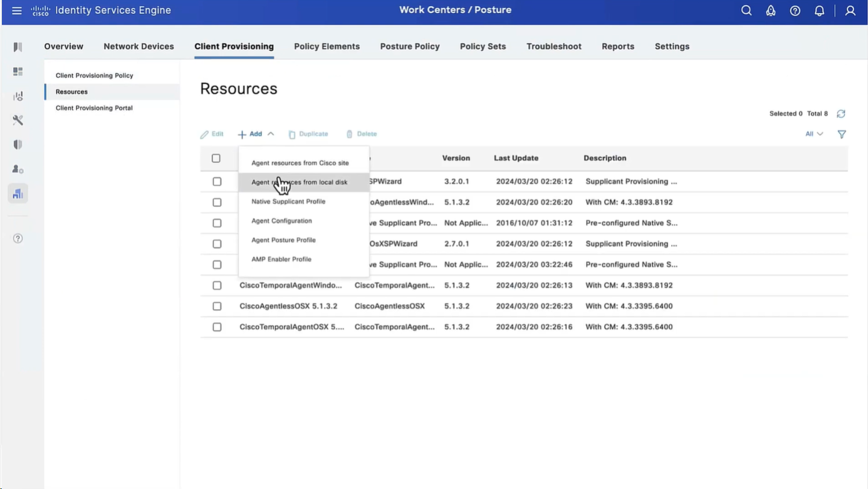Open Client Provisioning Portal in sidebar
Screen dimensions: 868x489
coord(94,108)
